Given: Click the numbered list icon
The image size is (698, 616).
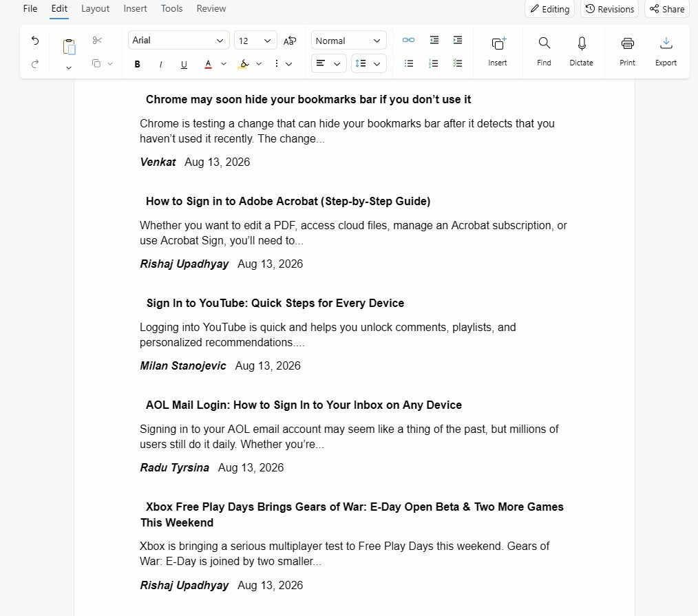Looking at the screenshot, I should point(433,63).
